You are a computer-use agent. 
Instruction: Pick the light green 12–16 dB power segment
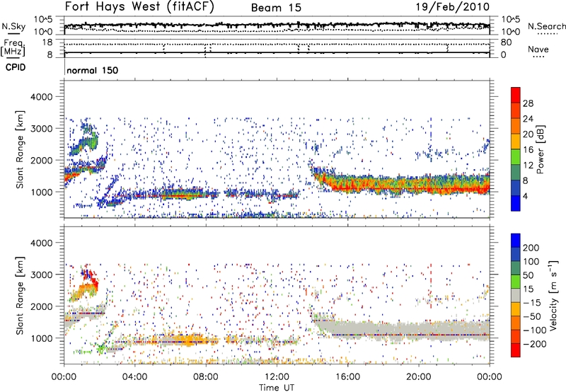[x=516, y=157]
